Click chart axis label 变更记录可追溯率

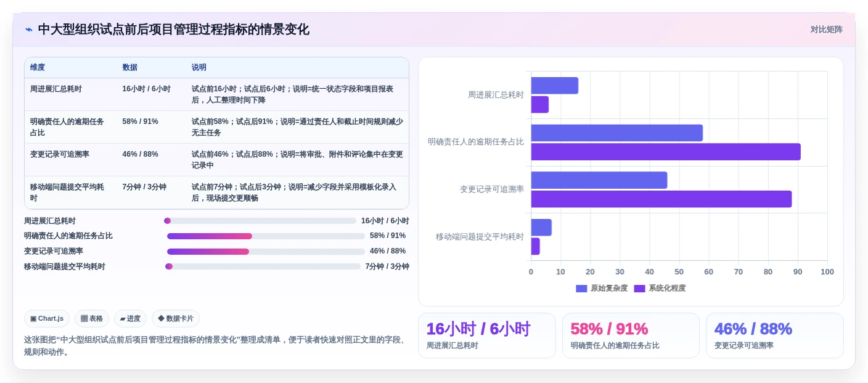pos(492,189)
